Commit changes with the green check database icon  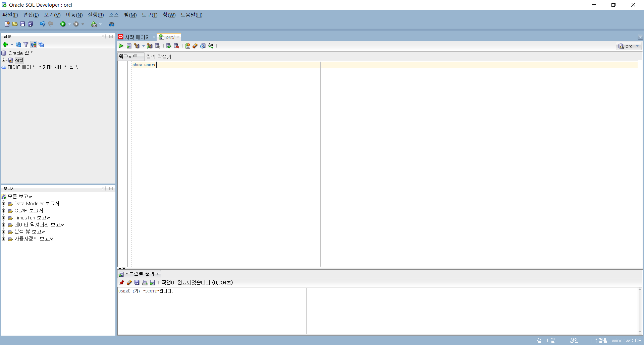click(x=168, y=46)
